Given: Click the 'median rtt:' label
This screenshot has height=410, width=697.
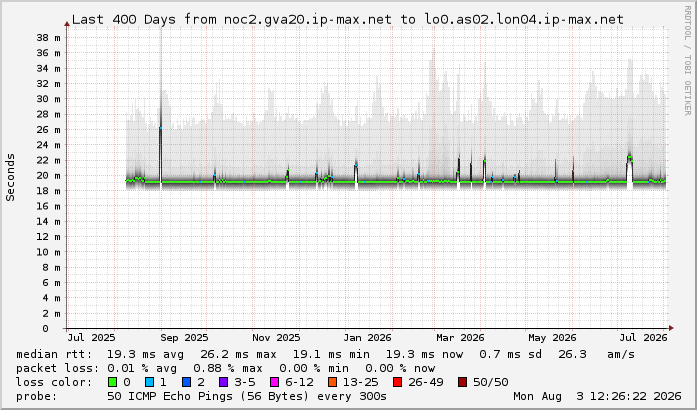Looking at the screenshot, I should (x=54, y=354).
